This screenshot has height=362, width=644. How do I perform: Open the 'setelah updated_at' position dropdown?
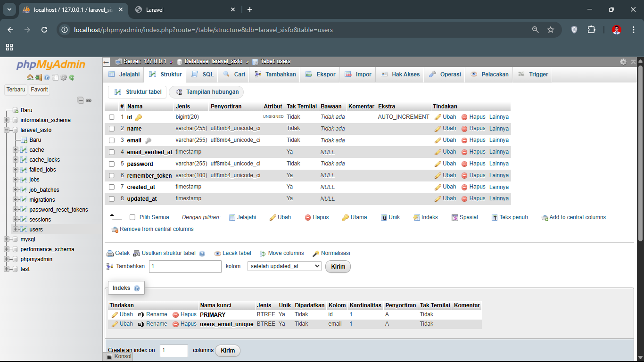coord(284,266)
